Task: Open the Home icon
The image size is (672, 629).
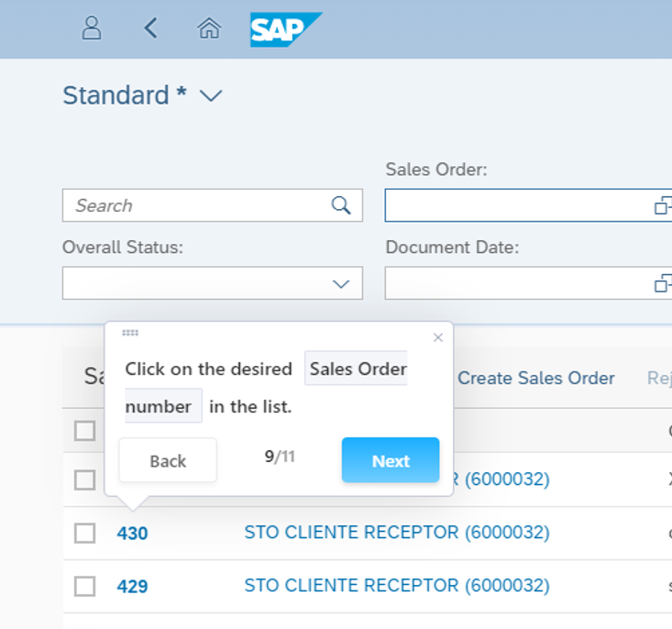Action: [209, 28]
